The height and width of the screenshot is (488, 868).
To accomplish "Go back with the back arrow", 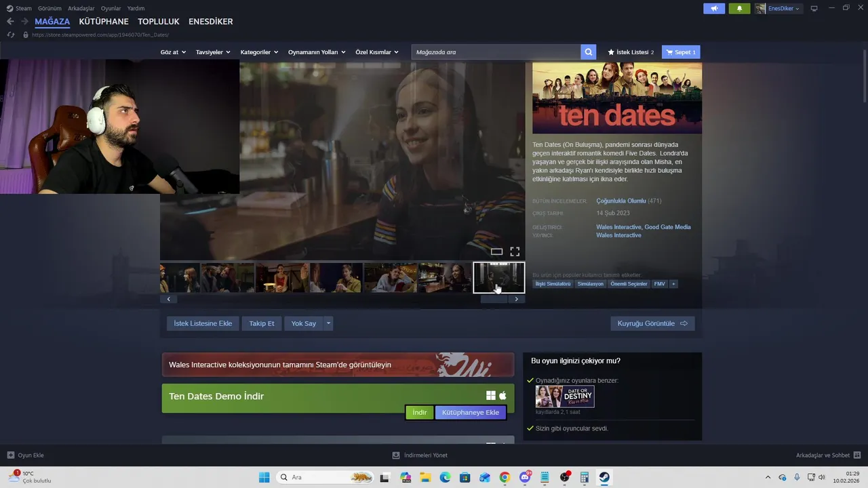I will 10,22.
